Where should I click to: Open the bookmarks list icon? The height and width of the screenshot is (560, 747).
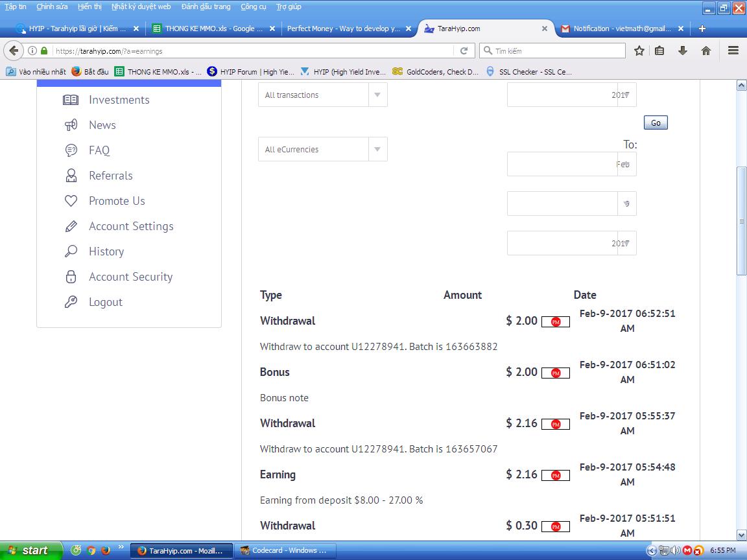[659, 51]
